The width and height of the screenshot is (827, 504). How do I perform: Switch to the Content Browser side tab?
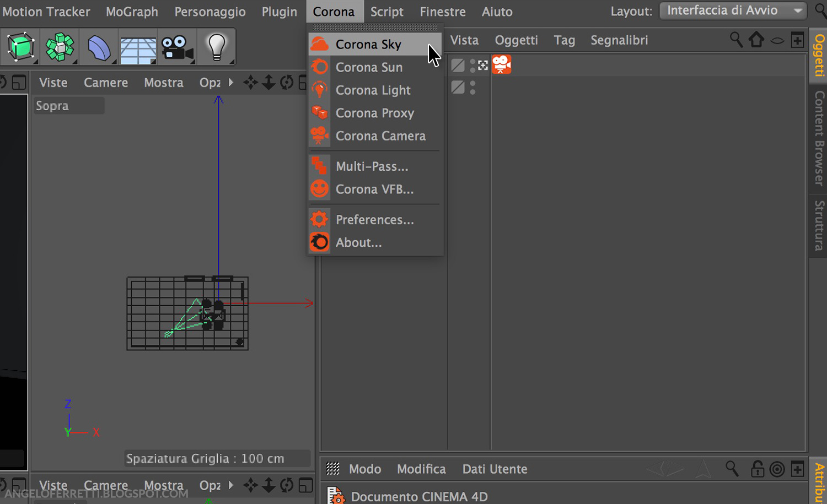click(x=818, y=138)
